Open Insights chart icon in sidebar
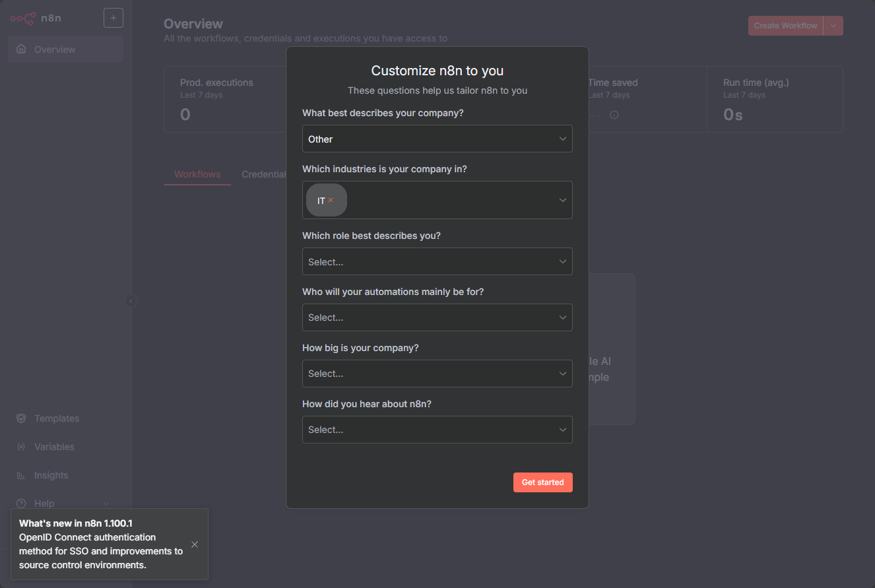The width and height of the screenshot is (875, 588). coord(21,475)
